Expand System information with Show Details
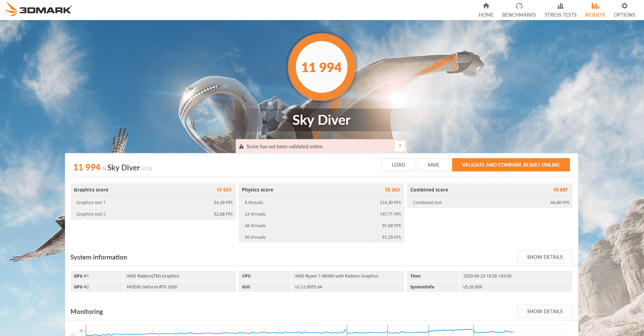 [x=544, y=257]
